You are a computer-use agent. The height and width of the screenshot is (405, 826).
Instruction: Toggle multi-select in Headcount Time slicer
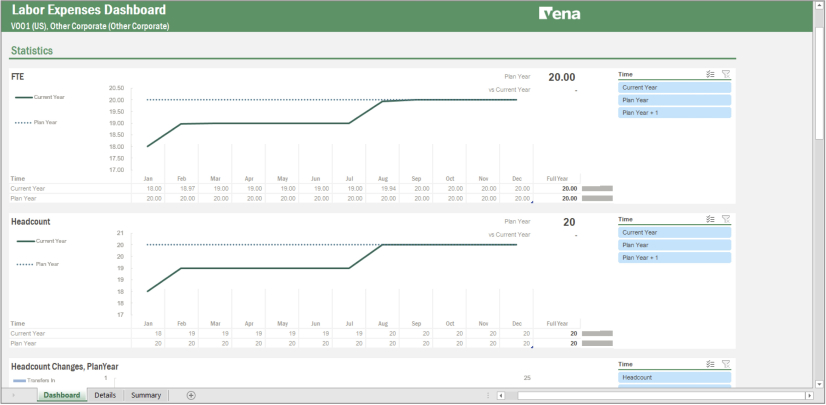coord(710,219)
